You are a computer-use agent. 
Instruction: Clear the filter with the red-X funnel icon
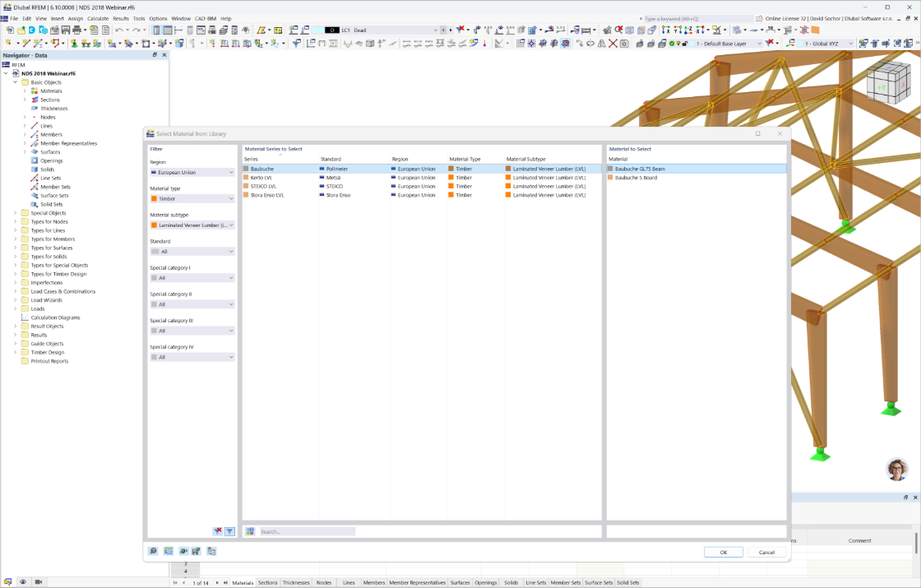click(x=217, y=531)
